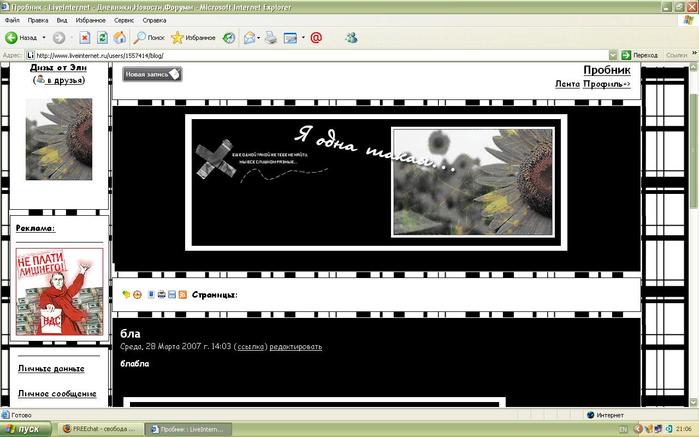This screenshot has height=437, width=699.
Task: Open the Личные данные link
Action: click(x=51, y=369)
